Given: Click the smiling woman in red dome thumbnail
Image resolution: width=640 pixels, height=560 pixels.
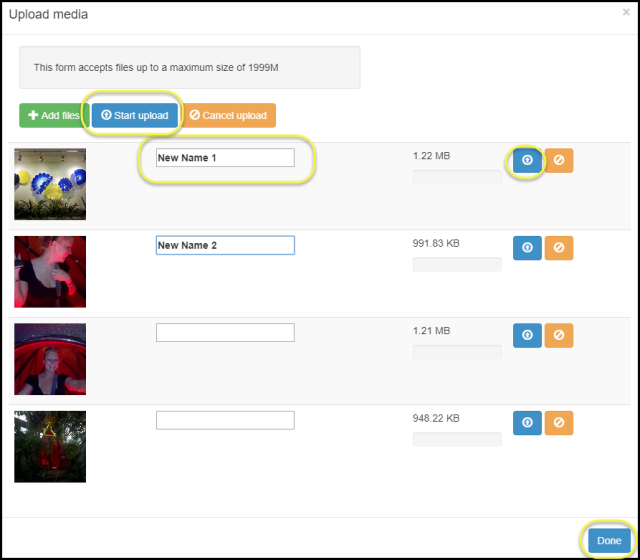Looking at the screenshot, I should pyautogui.click(x=50, y=359).
